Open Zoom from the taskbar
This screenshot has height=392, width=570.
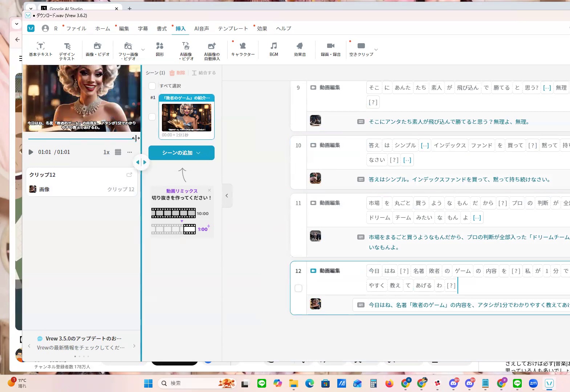click(x=533, y=383)
